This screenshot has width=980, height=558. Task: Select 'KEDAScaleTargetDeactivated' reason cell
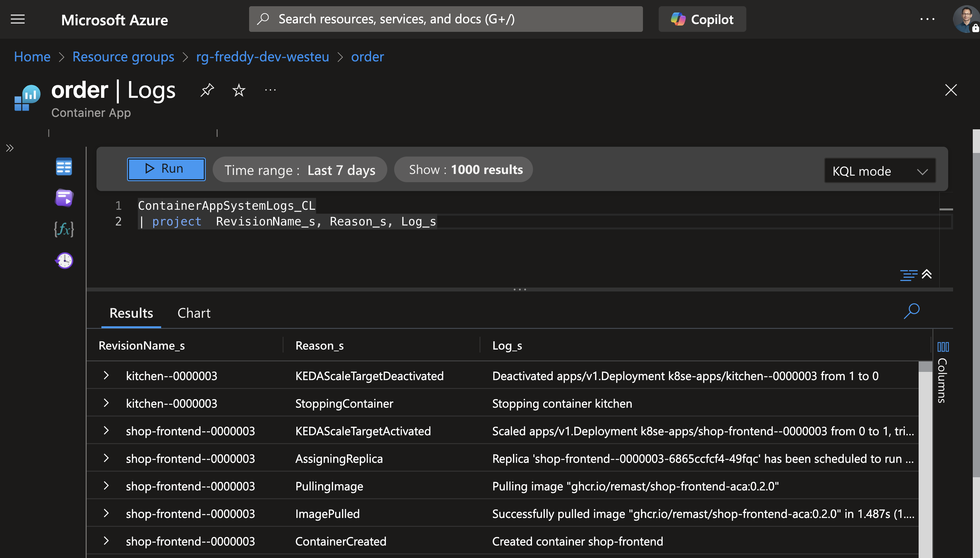(x=369, y=376)
